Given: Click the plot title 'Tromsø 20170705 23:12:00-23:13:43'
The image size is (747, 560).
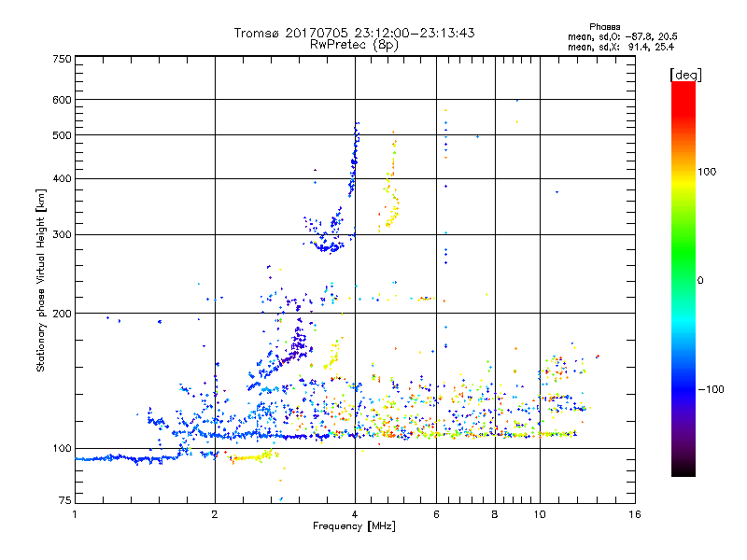Looking at the screenshot, I should coord(354,33).
